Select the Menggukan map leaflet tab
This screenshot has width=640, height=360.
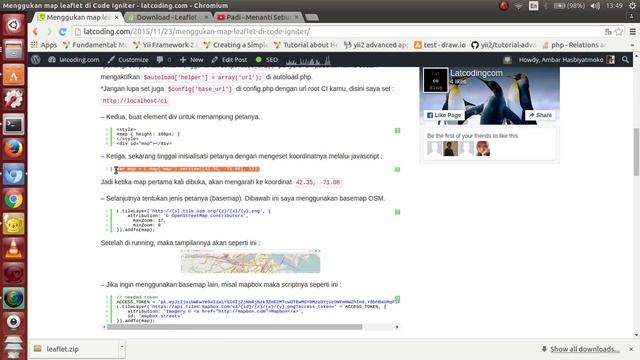(78, 17)
